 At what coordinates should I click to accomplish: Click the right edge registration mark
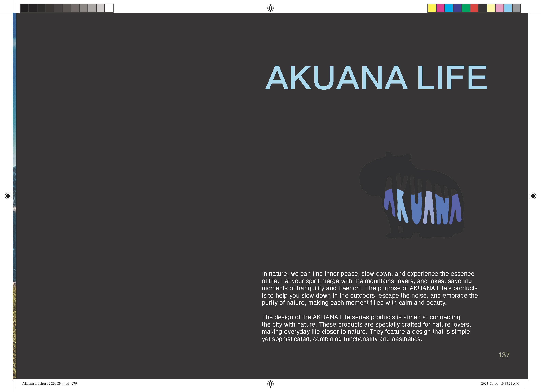tap(533, 196)
